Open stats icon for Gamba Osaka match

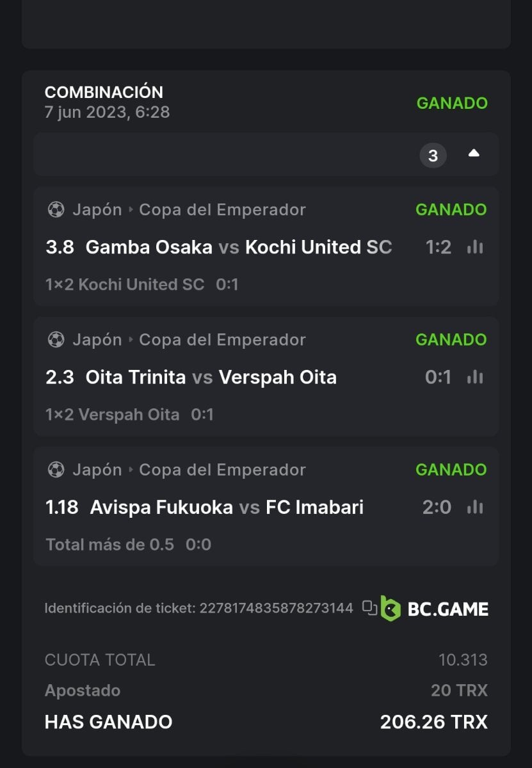(475, 247)
